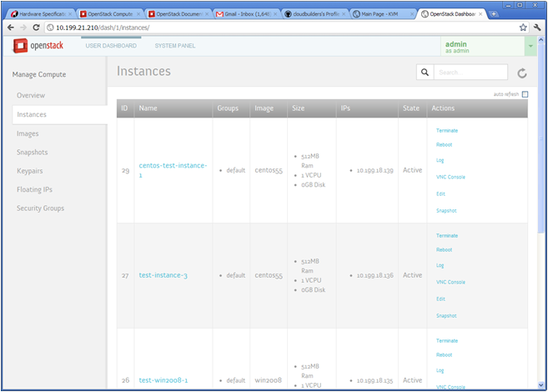Image resolution: width=548 pixels, height=392 pixels.
Task: Reboot centos-test-instance-1
Action: pos(444,144)
